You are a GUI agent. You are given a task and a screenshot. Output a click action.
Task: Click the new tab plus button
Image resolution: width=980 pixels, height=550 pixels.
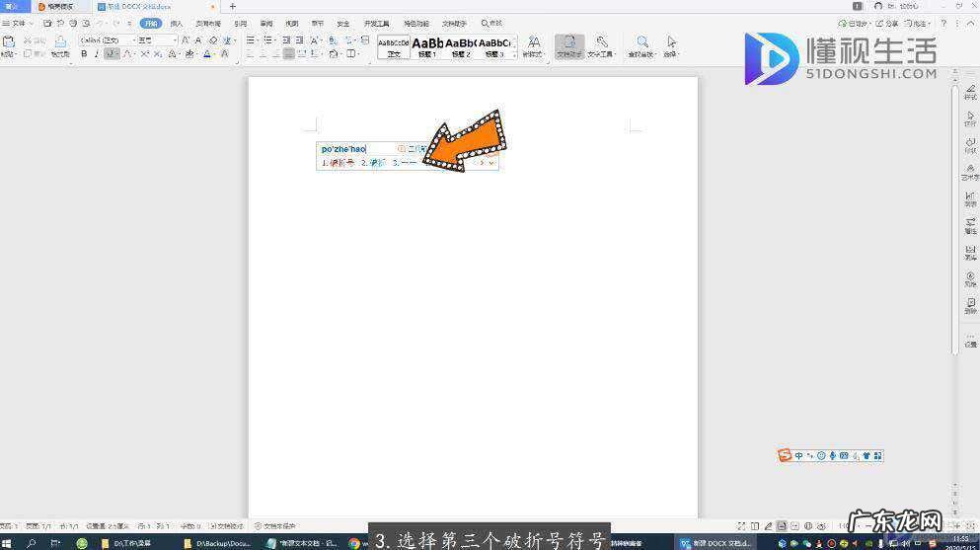pos(233,6)
